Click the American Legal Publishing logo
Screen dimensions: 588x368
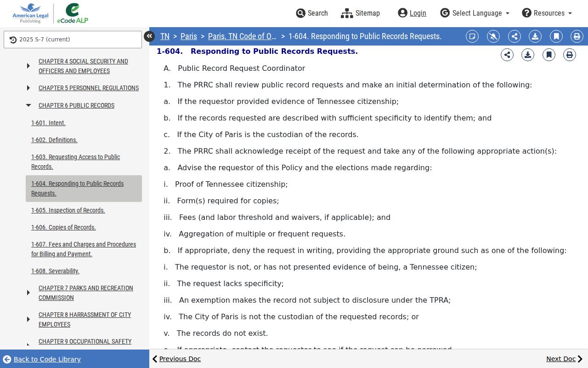point(30,13)
